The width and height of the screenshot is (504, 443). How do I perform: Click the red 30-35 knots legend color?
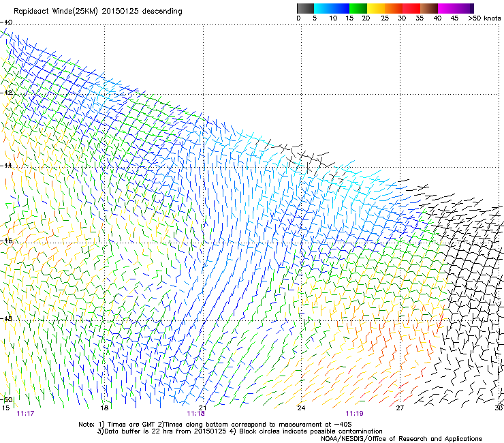pyautogui.click(x=411, y=8)
